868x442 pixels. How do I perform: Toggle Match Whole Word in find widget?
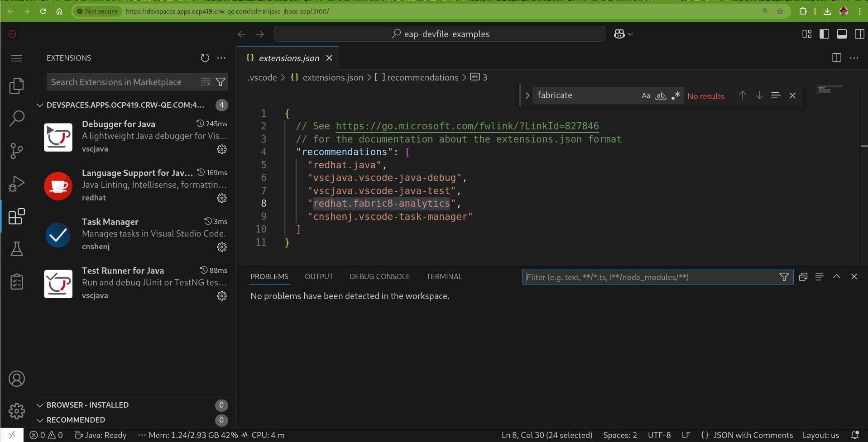pyautogui.click(x=661, y=95)
